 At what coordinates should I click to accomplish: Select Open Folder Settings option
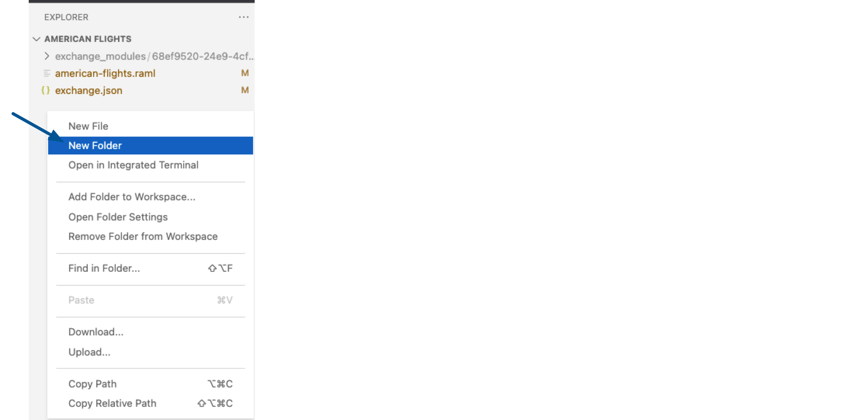pyautogui.click(x=118, y=216)
